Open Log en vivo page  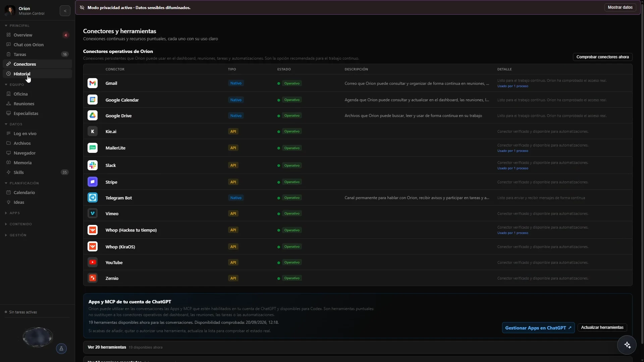[37, 133]
